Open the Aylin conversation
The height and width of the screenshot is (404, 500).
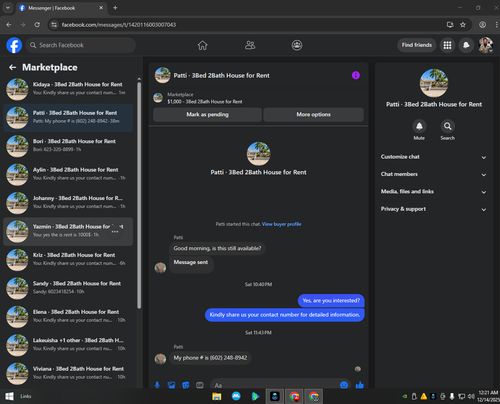pos(68,174)
